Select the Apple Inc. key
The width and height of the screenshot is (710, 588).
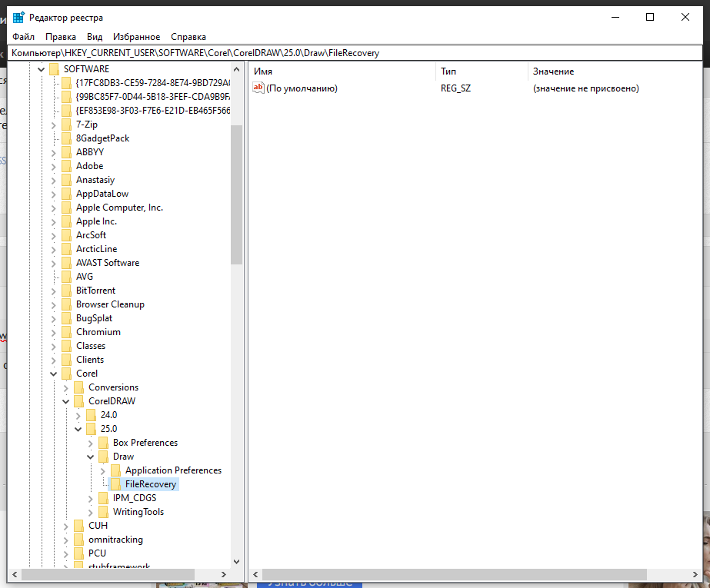click(96, 221)
